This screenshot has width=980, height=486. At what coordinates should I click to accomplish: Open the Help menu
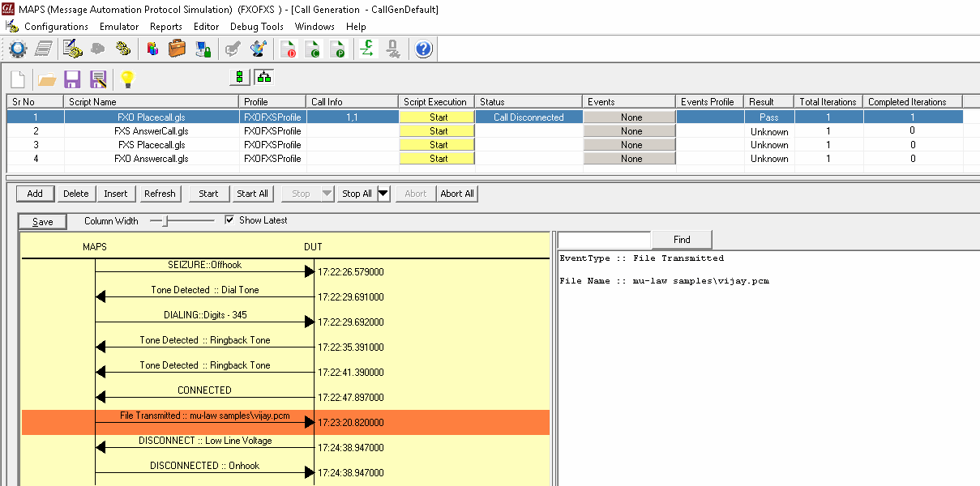pyautogui.click(x=356, y=27)
